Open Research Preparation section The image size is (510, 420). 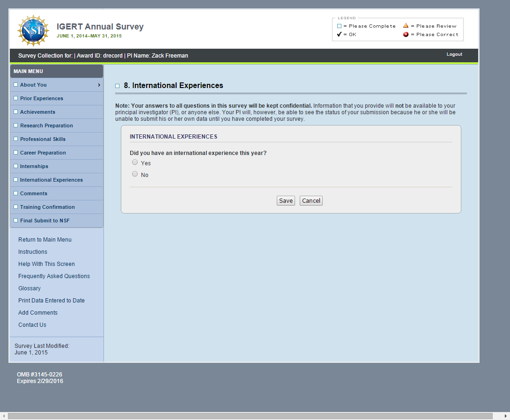tap(46, 125)
